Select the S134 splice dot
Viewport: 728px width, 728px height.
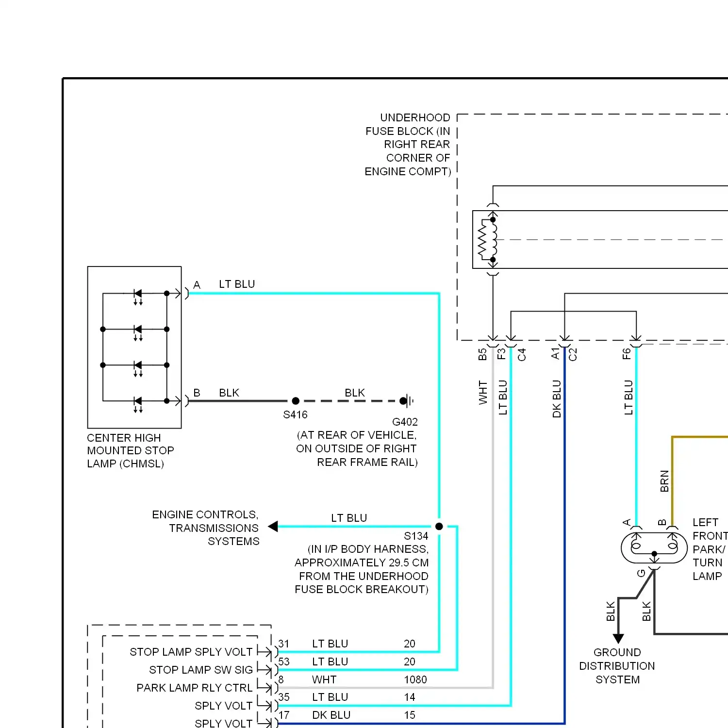pyautogui.click(x=439, y=527)
